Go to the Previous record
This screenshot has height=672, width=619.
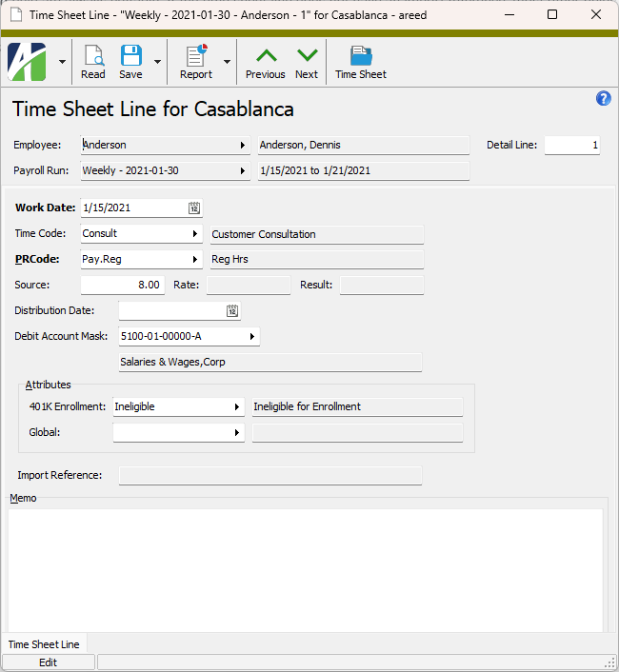point(266,62)
